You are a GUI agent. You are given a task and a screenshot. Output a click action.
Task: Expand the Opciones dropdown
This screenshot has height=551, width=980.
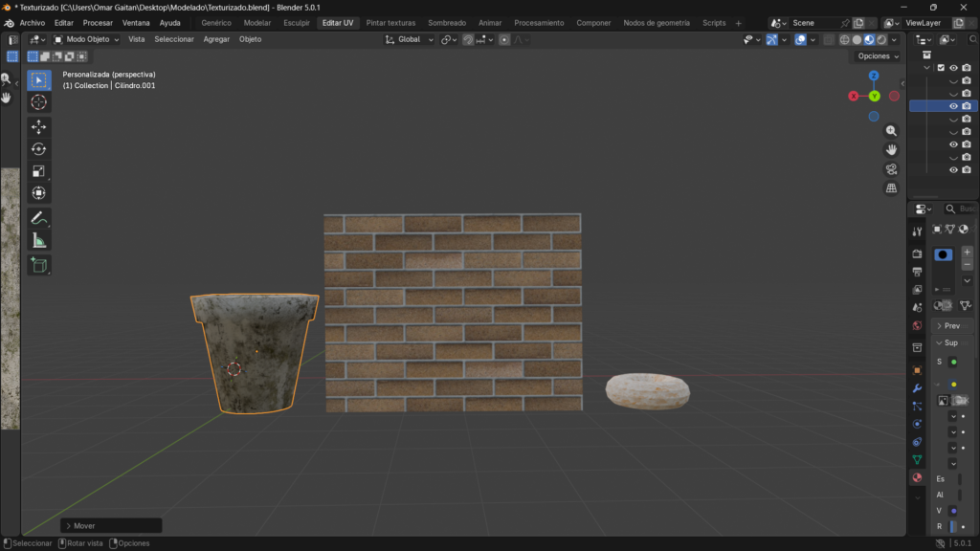878,56
